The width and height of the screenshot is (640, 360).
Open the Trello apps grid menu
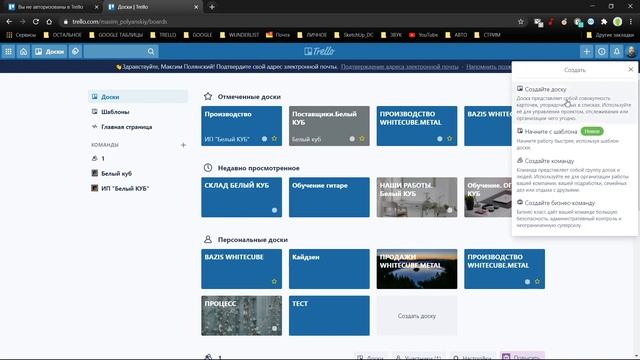pos(8,51)
